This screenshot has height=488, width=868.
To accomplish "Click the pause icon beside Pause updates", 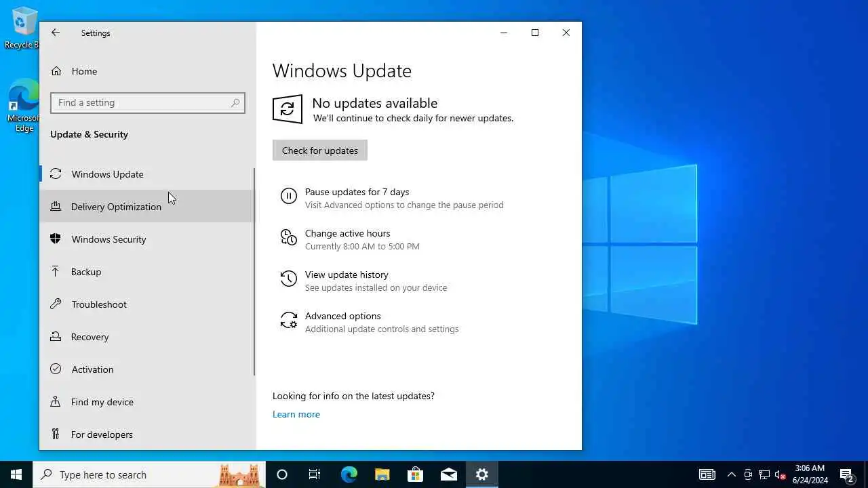I will [289, 197].
